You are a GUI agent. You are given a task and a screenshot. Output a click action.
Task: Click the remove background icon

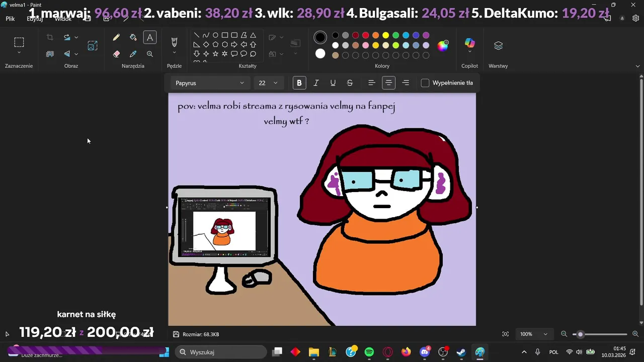tap(50, 54)
